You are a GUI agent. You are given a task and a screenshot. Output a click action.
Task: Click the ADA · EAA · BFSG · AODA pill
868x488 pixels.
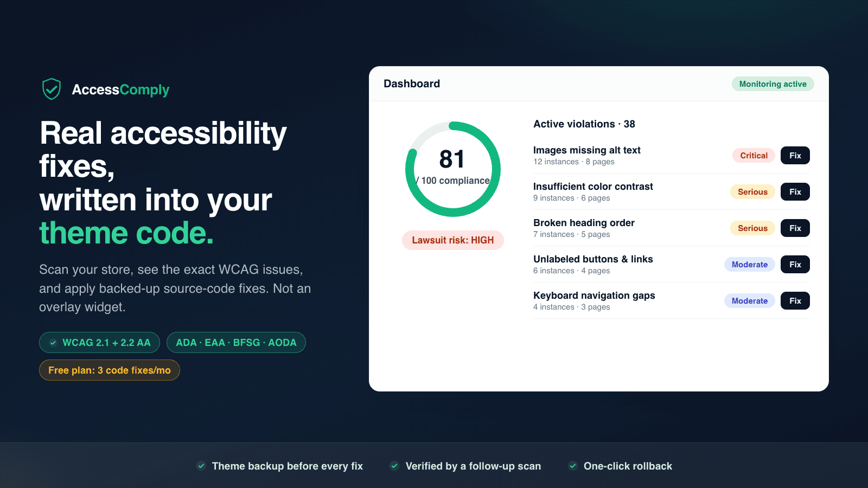point(236,343)
